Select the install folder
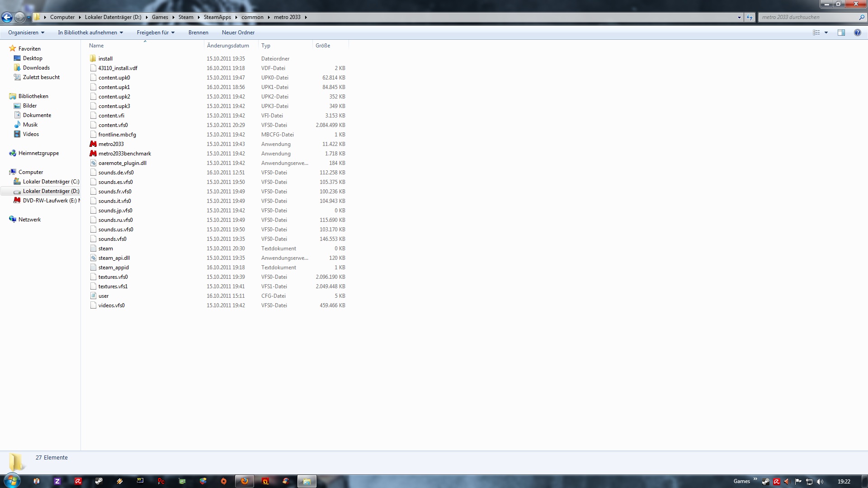 point(105,59)
